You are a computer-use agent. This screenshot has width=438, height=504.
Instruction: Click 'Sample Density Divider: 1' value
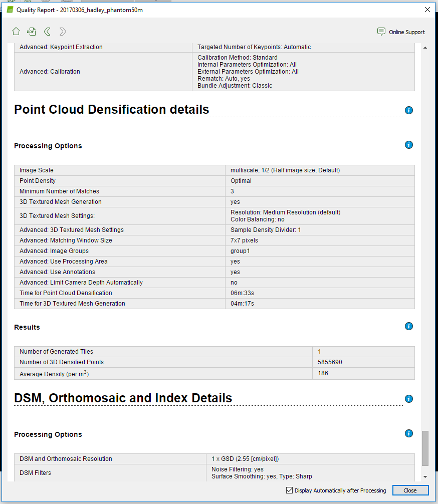266,230
